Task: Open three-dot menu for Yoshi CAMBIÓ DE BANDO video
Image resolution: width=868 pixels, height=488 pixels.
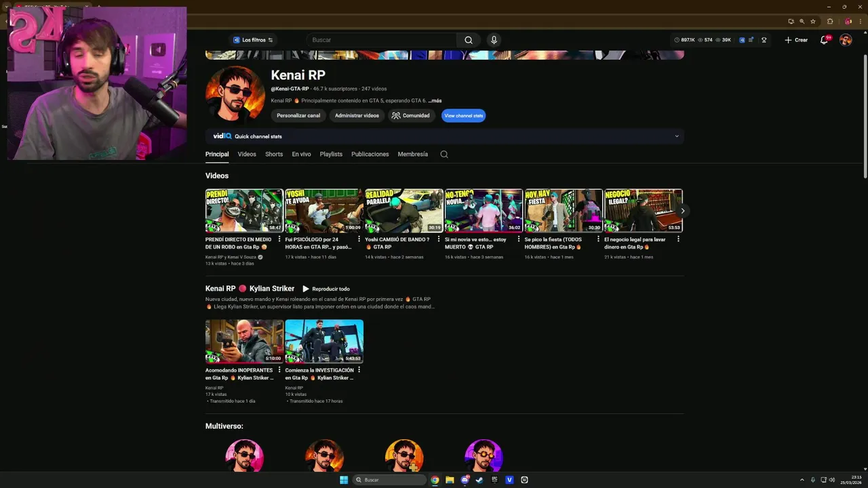Action: tap(438, 239)
